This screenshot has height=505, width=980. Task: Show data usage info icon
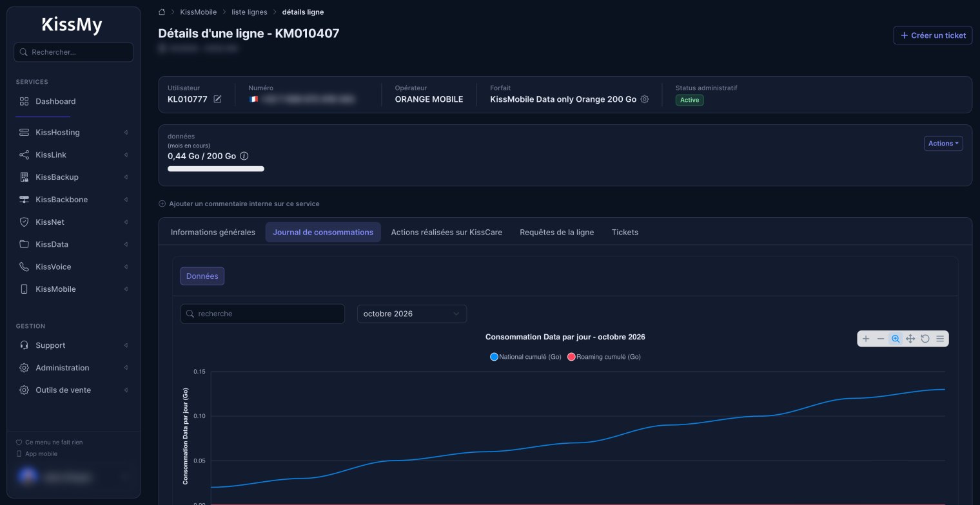pos(244,156)
